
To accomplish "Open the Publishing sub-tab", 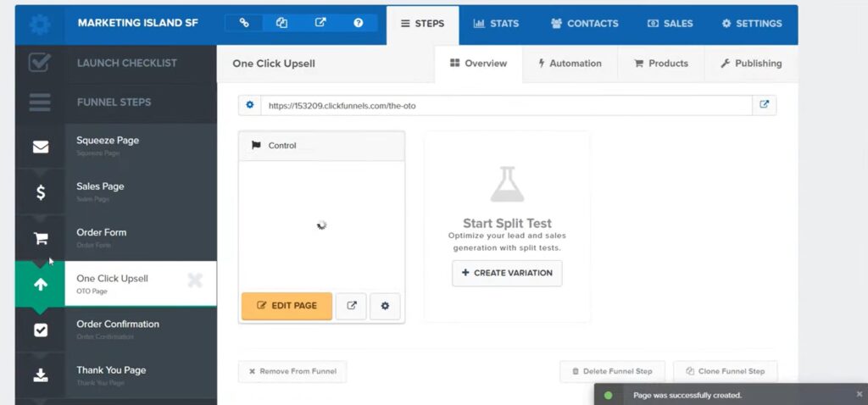I will pyautogui.click(x=751, y=64).
